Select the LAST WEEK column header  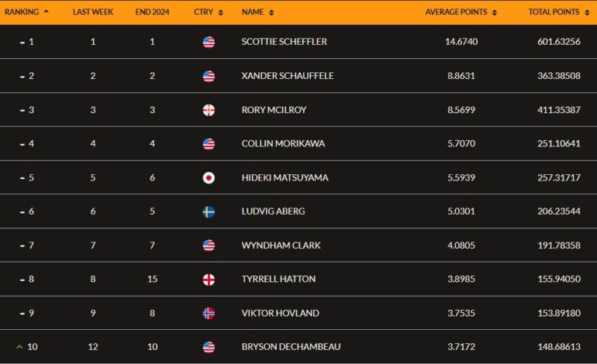click(x=93, y=12)
